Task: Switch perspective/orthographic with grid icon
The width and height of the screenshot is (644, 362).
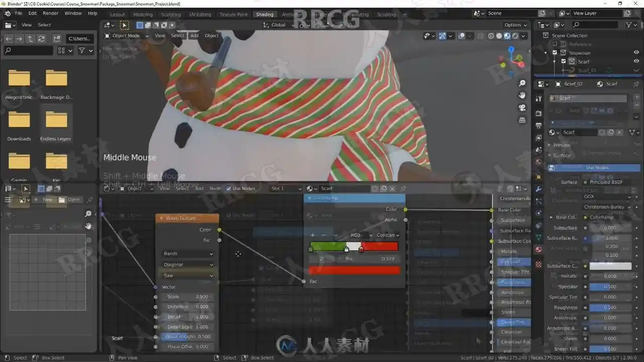Action: pyautogui.click(x=522, y=120)
